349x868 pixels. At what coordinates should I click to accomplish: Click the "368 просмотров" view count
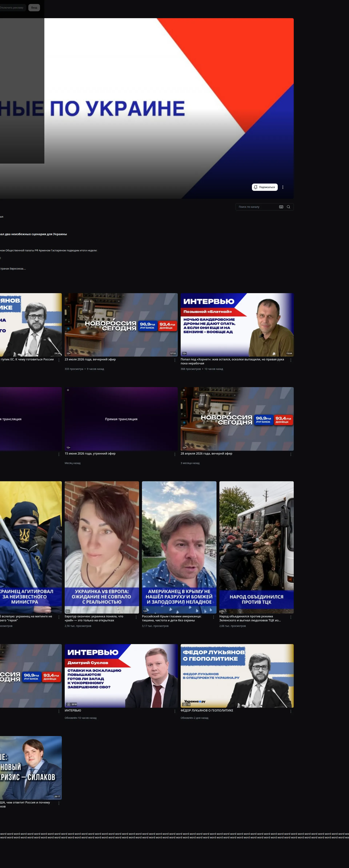[191, 369]
